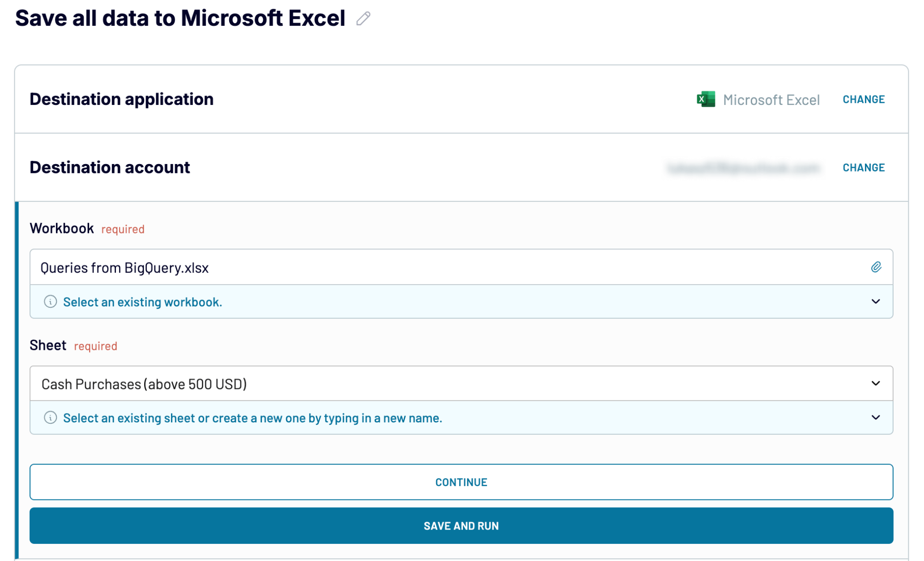Click the blurred destination account email
924x561 pixels.
point(746,167)
